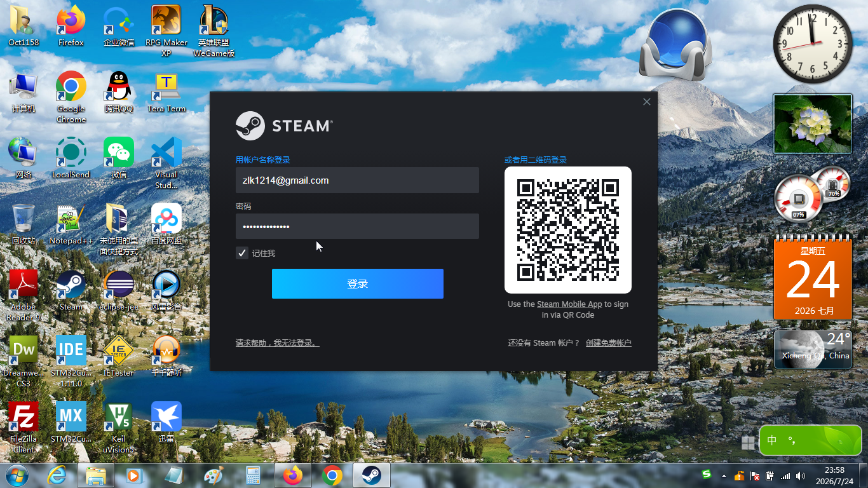Select the 企业微信 desktop shortcut

[x=119, y=27]
